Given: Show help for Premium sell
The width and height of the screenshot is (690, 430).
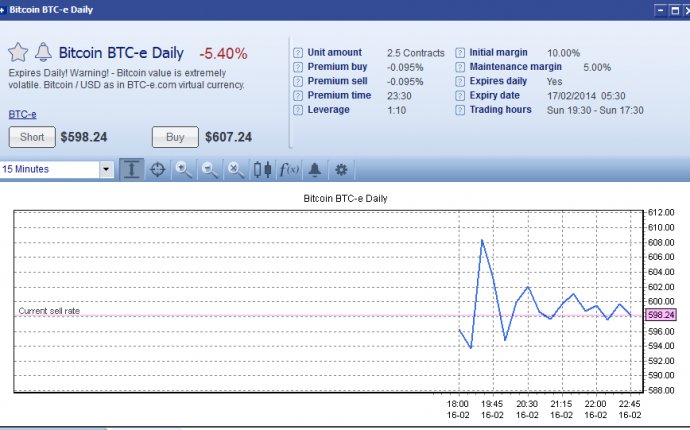Looking at the screenshot, I should [x=298, y=81].
